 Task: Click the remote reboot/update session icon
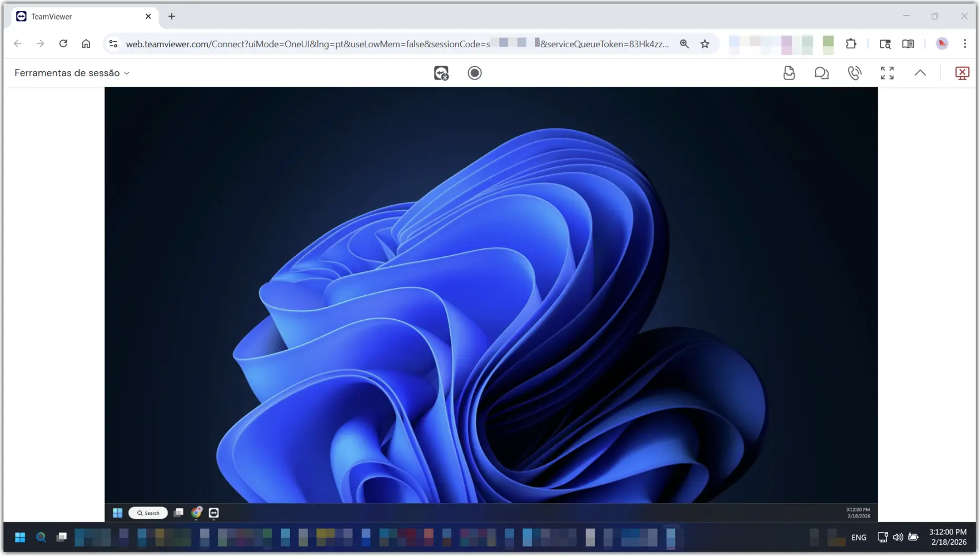441,73
